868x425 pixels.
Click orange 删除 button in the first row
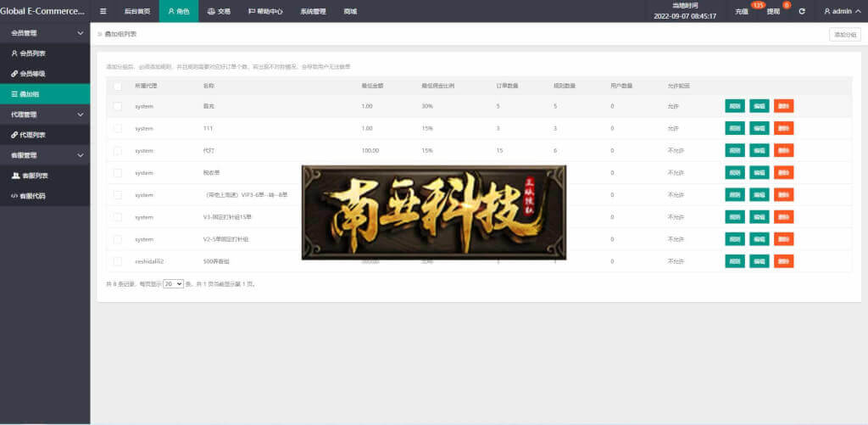pyautogui.click(x=783, y=106)
